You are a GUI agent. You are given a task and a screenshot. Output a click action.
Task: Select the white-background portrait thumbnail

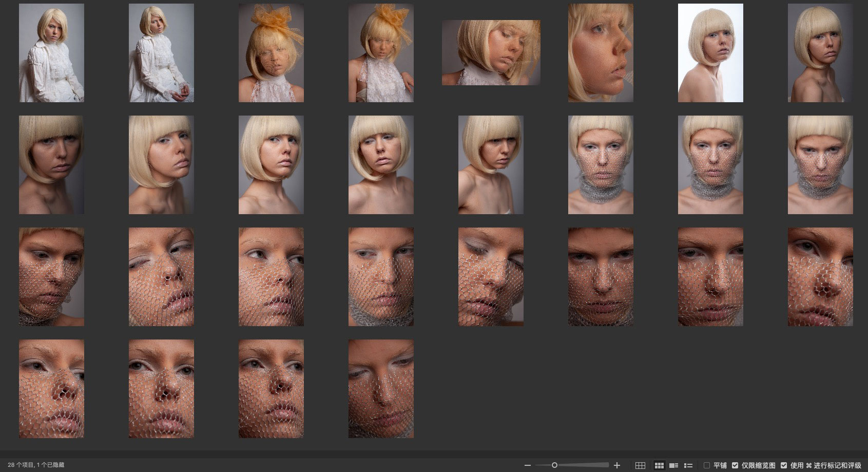[710, 52]
